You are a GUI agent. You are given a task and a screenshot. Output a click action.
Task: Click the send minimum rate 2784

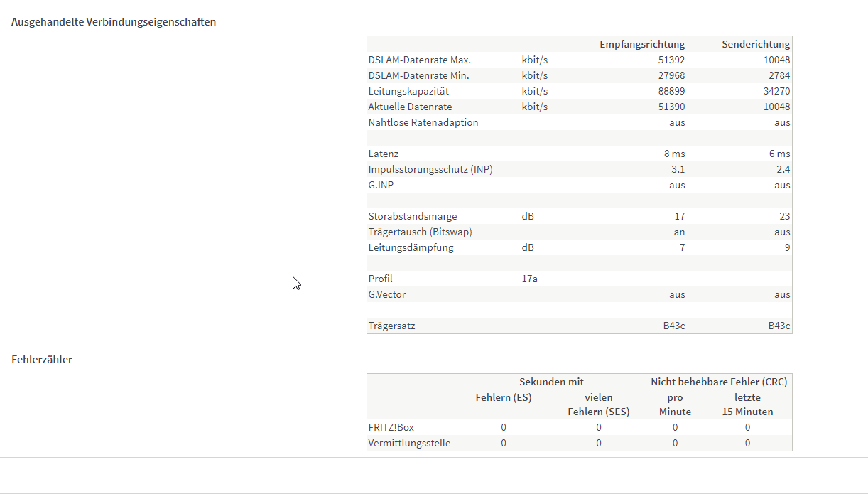[779, 75]
